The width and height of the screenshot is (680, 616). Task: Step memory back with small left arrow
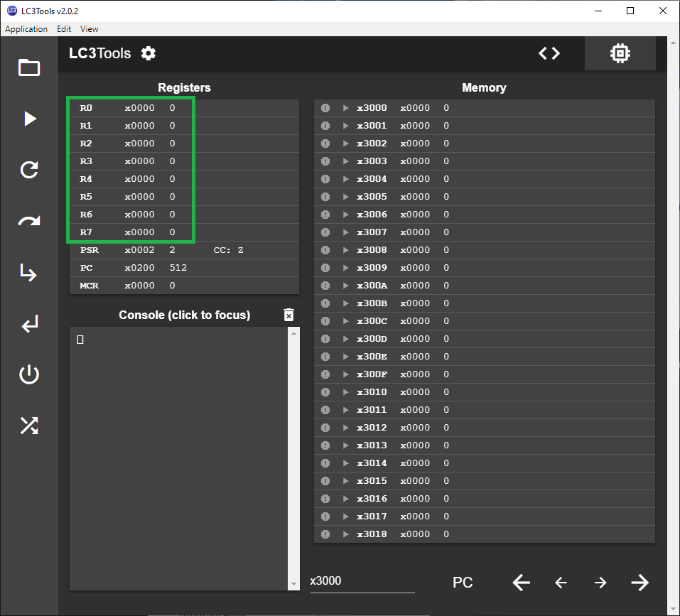click(561, 582)
